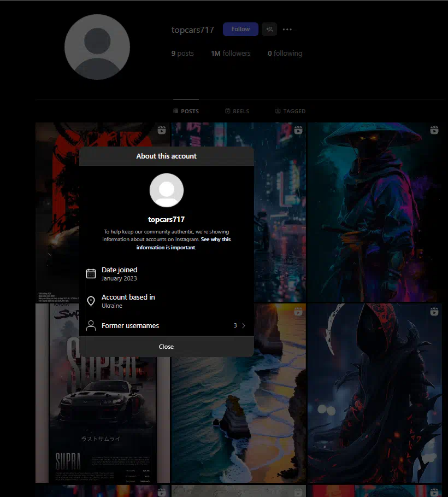This screenshot has height=497, width=448.
Task: Open the 1M followers list
Action: 231,53
